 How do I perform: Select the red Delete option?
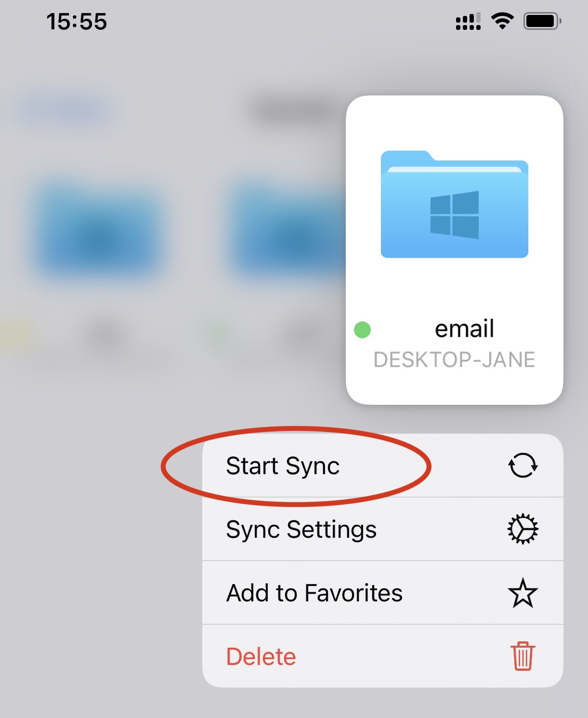[x=382, y=656]
